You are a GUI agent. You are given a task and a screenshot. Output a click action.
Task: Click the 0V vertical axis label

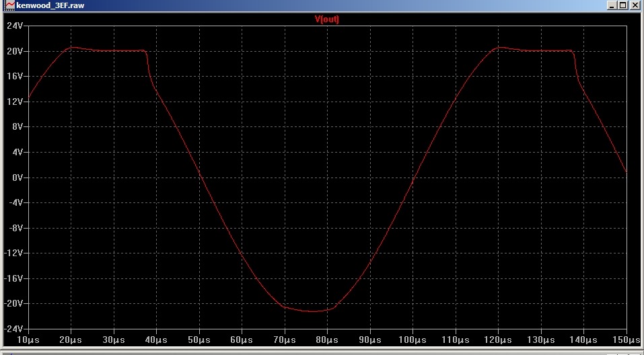17,177
